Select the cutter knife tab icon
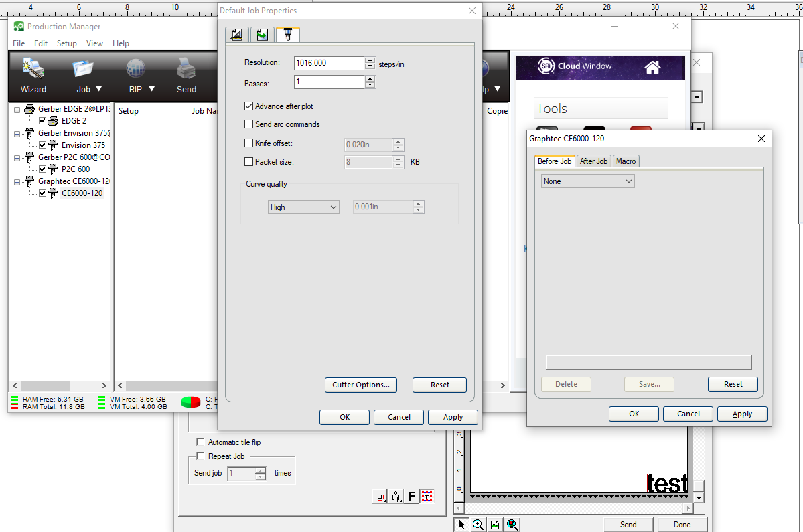 pos(288,34)
